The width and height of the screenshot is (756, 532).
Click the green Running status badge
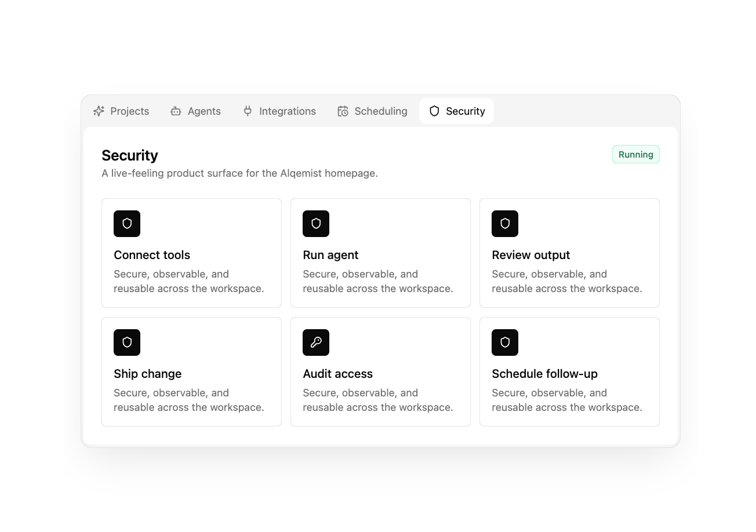tap(636, 155)
